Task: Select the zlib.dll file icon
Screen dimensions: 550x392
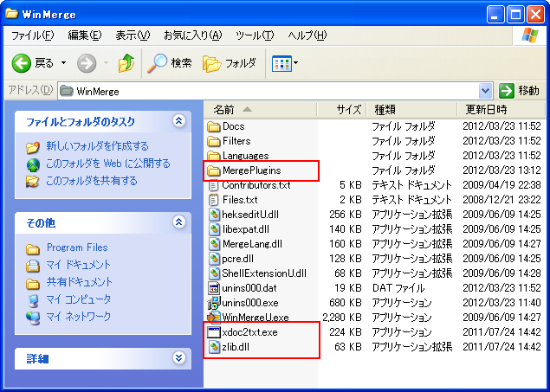Action: (214, 347)
